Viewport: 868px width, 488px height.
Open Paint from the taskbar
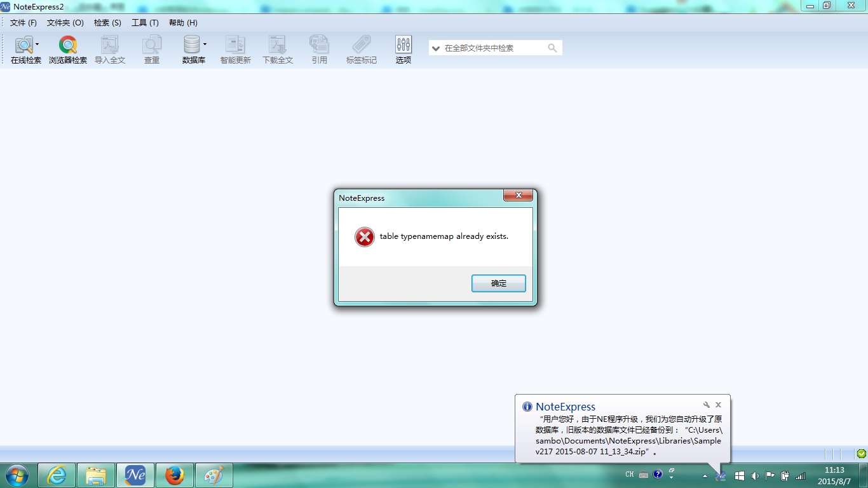[214, 475]
